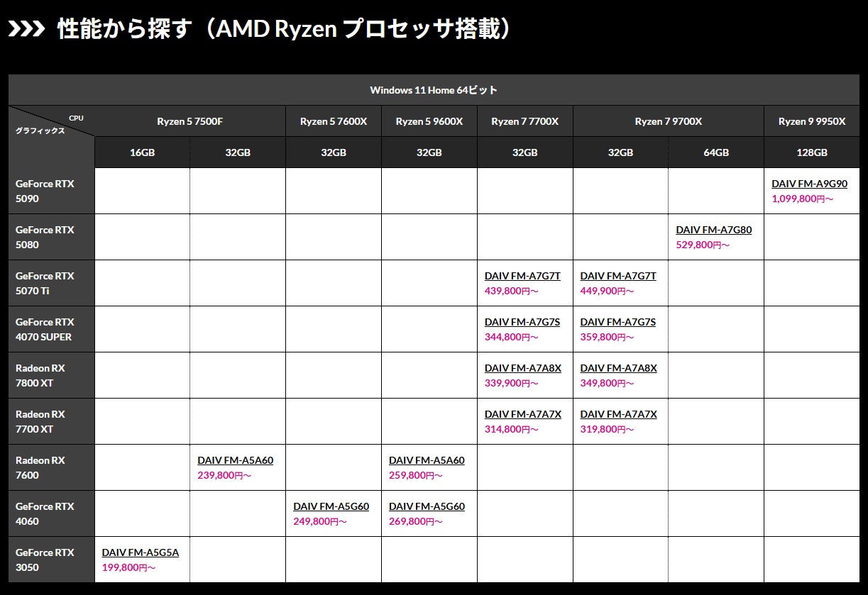Image resolution: width=868 pixels, height=595 pixels.
Task: Click the GeForce RTX 5080 row label
Action: pyautogui.click(x=51, y=237)
